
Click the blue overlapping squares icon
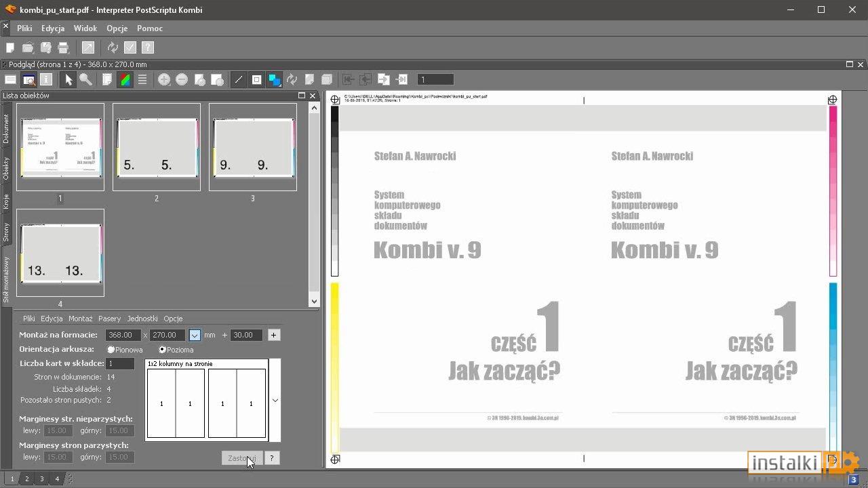[274, 79]
